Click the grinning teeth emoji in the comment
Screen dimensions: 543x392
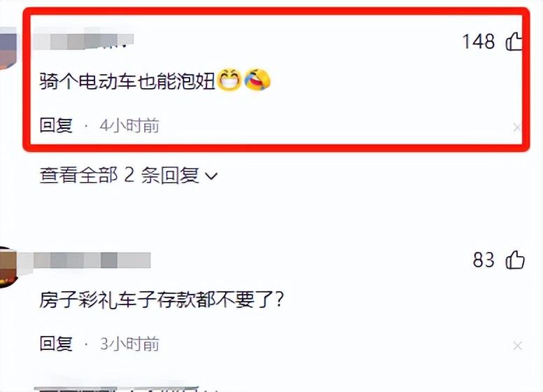(229, 80)
